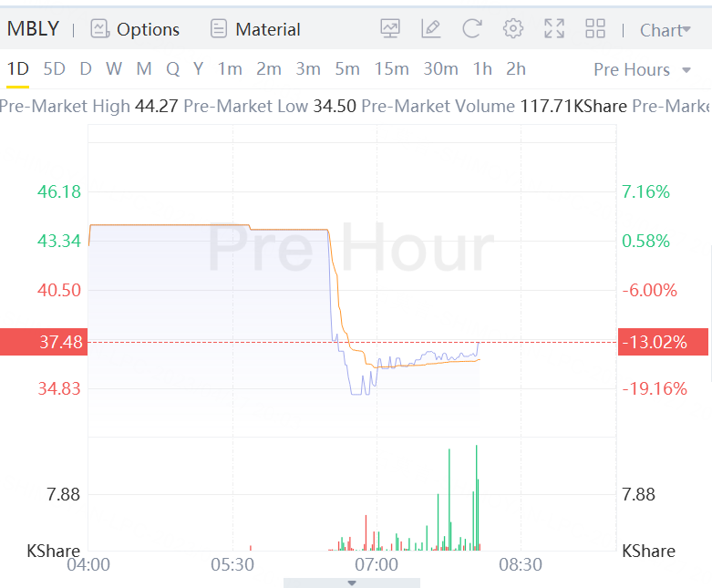Select the drawing pencil tool
This screenshot has height=588, width=712.
click(x=431, y=29)
